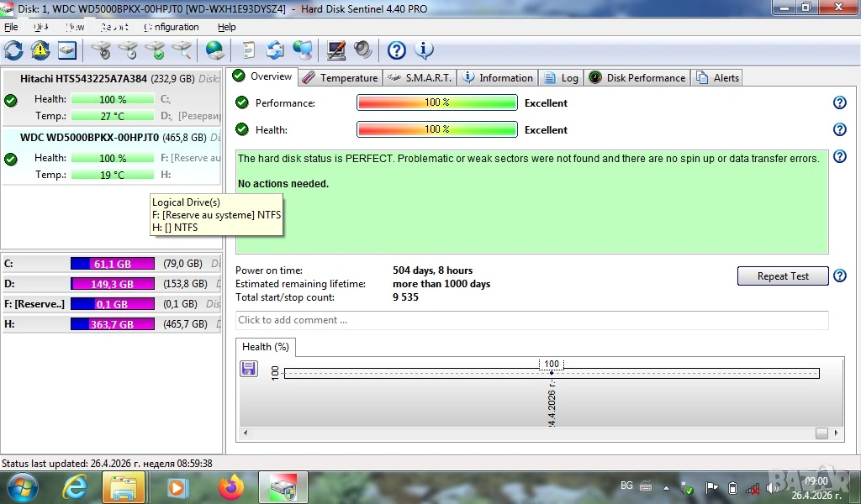Click the help icon next to Repeat Test
Image resolution: width=861 pixels, height=504 pixels.
coord(838,276)
